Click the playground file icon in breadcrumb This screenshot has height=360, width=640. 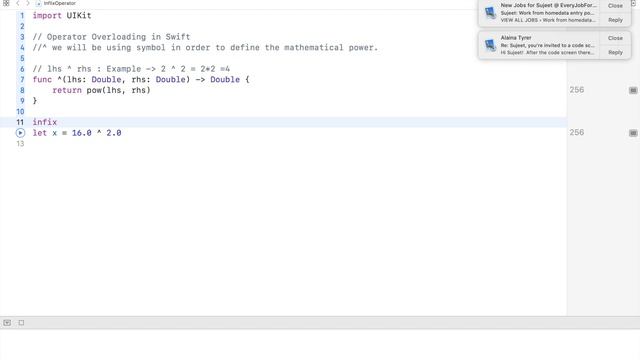click(38, 3)
